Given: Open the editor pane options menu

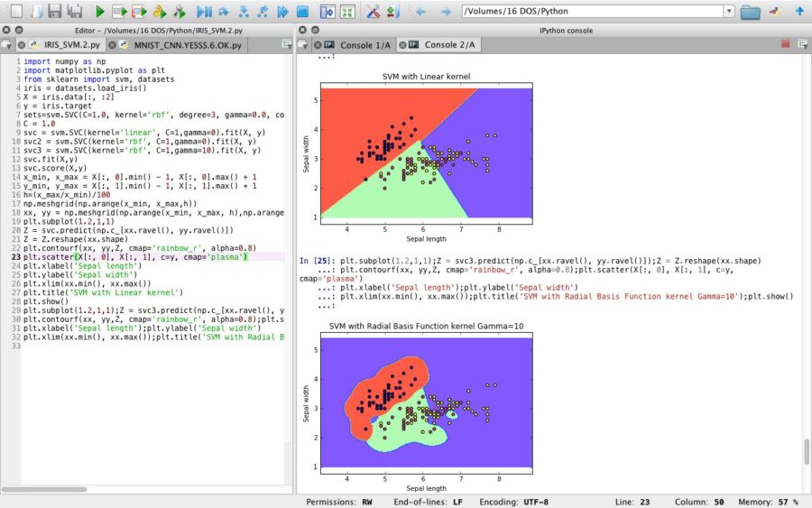Looking at the screenshot, I should click(x=287, y=44).
